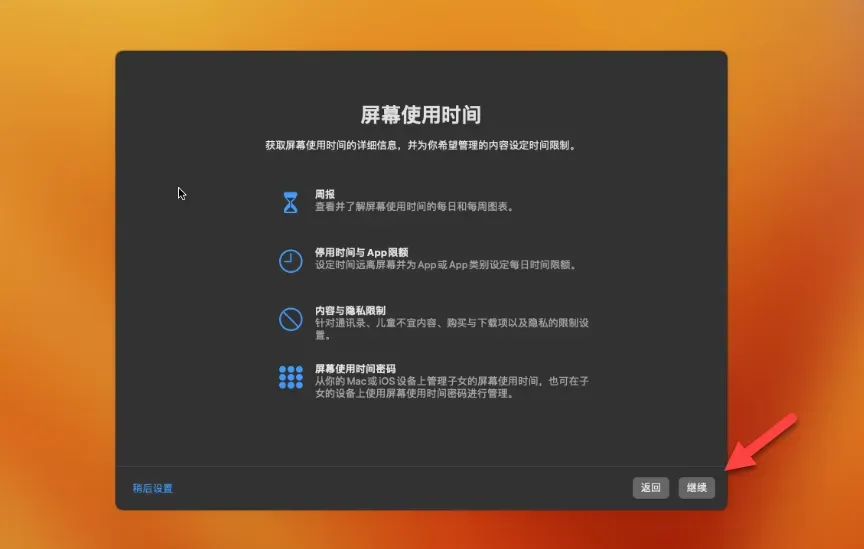The height and width of the screenshot is (549, 864).
Task: Click the description starting with 针对通讯录
Action: [x=452, y=329]
